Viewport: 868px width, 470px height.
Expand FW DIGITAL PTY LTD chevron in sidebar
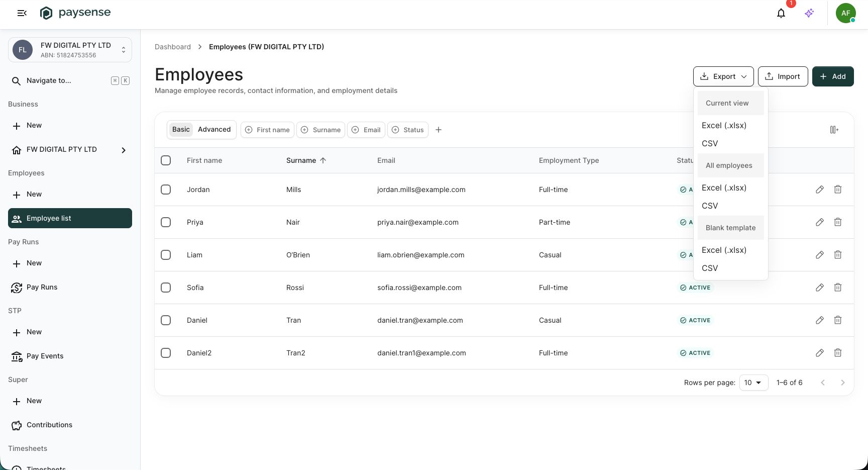[124, 150]
